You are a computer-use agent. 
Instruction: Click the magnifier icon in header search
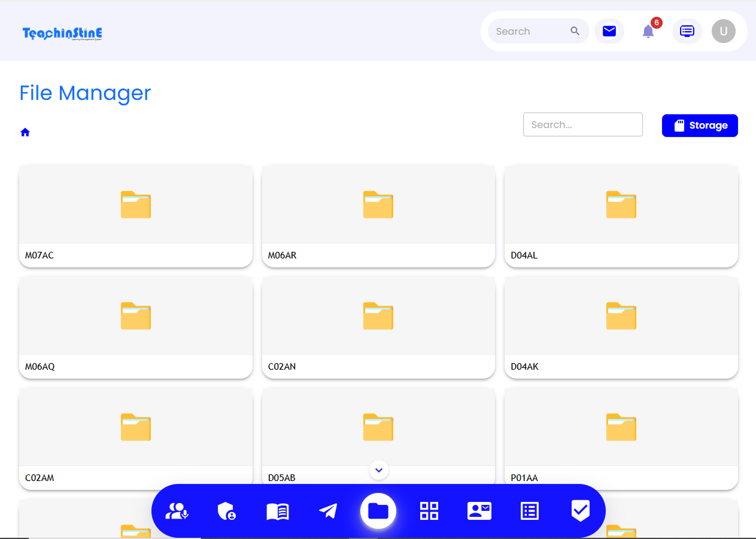[x=575, y=31]
